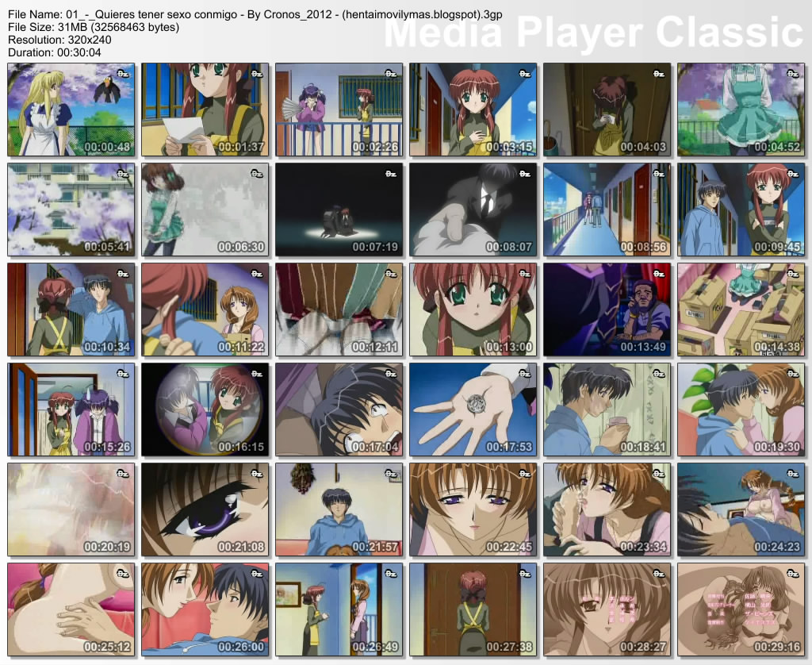Click the File Name line in header
Image resolution: width=812 pixels, height=665 pixels.
[x=255, y=14]
